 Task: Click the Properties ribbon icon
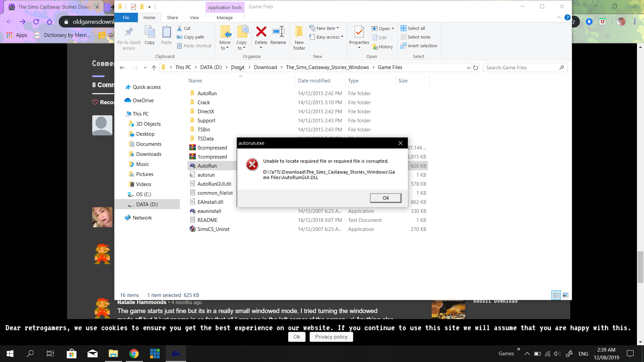click(x=359, y=32)
